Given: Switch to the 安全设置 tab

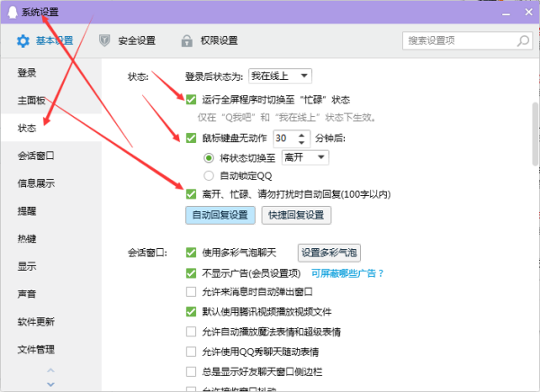Looking at the screenshot, I should point(127,40).
